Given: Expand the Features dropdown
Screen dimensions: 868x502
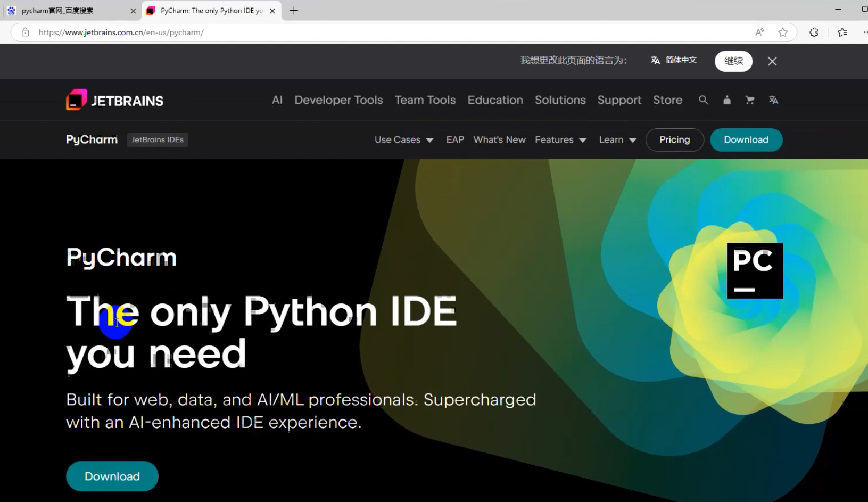Looking at the screenshot, I should 560,140.
